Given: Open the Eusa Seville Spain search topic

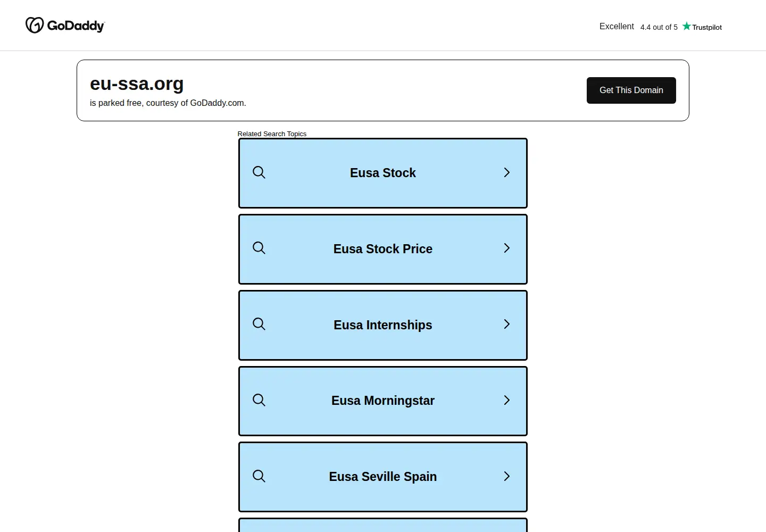Looking at the screenshot, I should (x=383, y=477).
